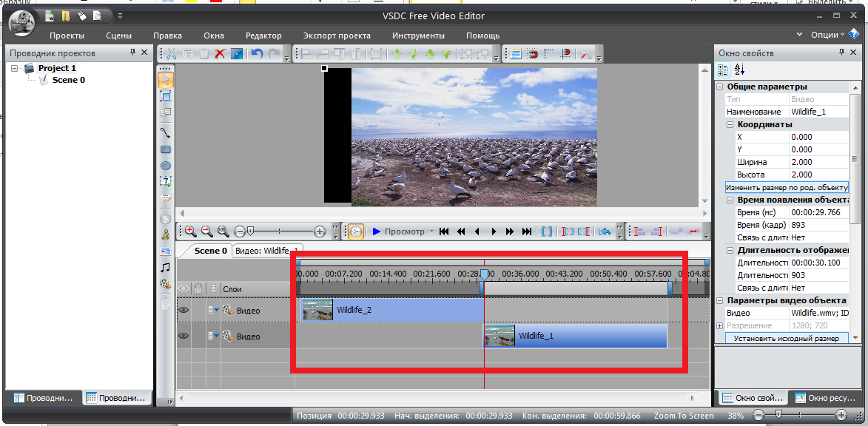868x426 pixels.
Task: Open the Экспорт проекта menu
Action: coord(337,35)
